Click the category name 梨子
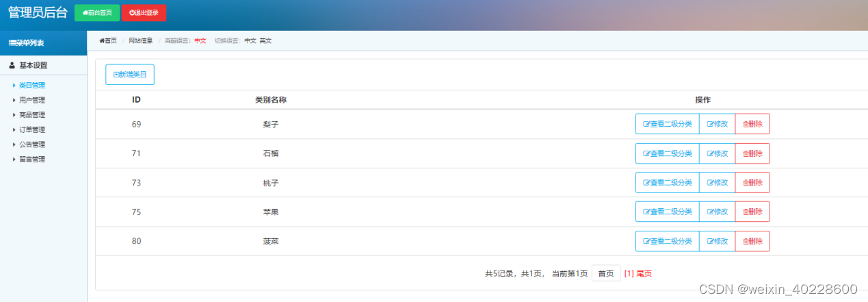This screenshot has height=302, width=868. 271,125
